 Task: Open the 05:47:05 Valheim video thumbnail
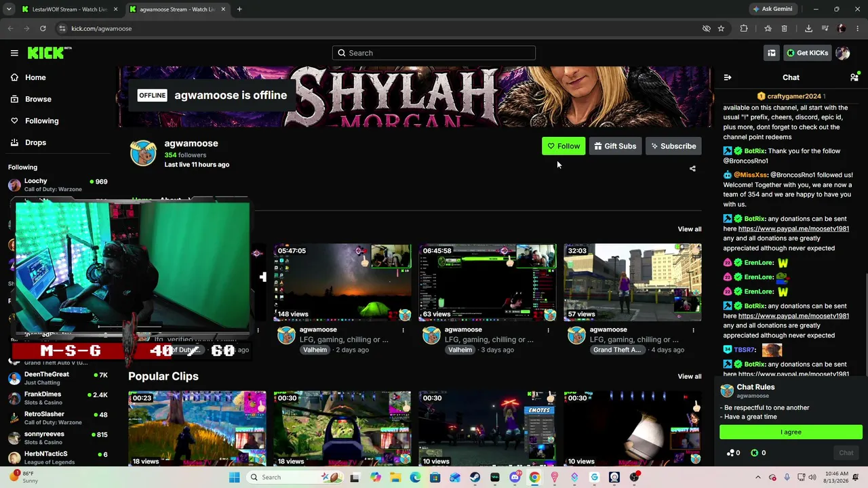[342, 283]
